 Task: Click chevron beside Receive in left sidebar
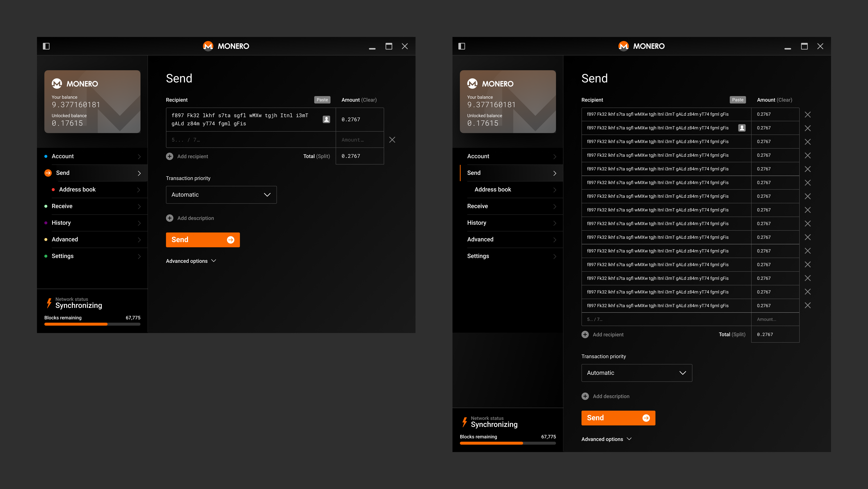(139, 207)
